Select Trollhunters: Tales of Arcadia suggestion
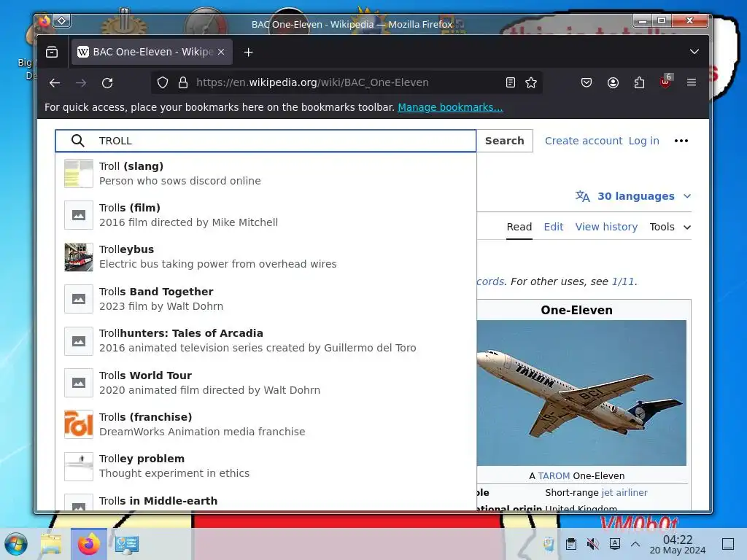Image resolution: width=747 pixels, height=560 pixels. 266,341
